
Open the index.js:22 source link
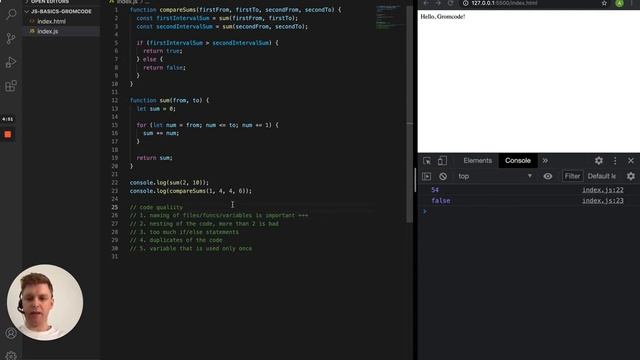pos(602,190)
